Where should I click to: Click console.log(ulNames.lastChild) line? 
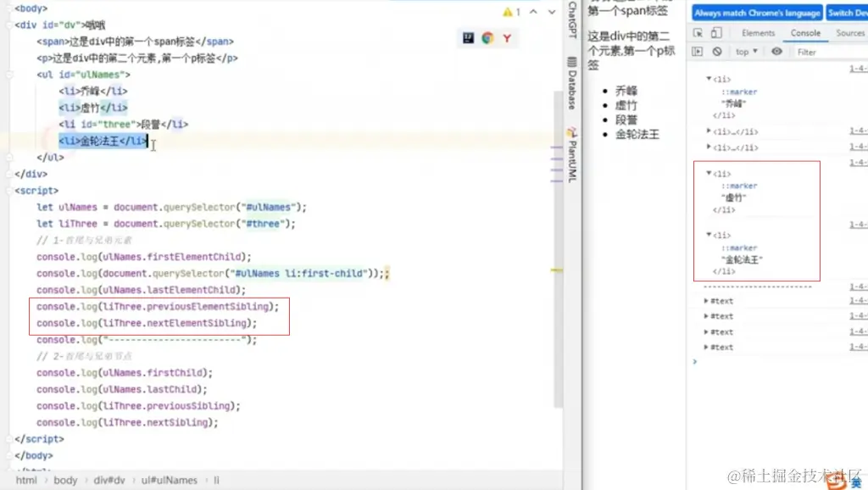(122, 390)
